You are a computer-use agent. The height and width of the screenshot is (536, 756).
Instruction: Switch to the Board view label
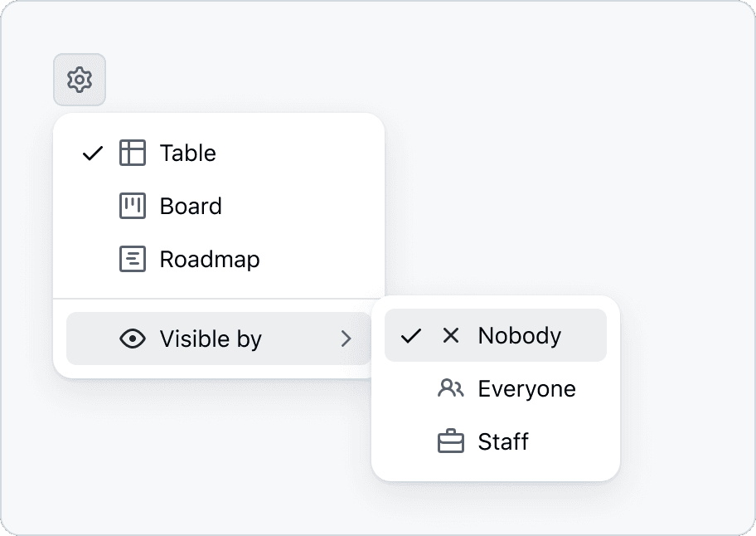(x=191, y=206)
